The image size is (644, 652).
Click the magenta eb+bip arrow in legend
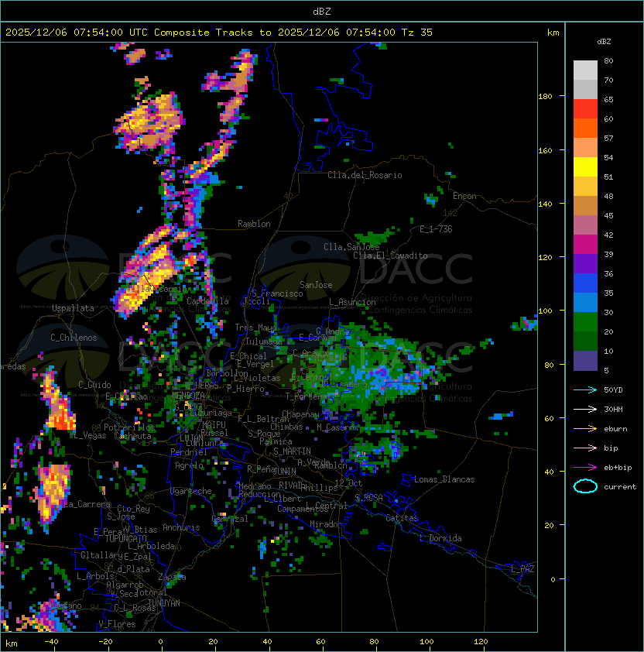pos(585,468)
